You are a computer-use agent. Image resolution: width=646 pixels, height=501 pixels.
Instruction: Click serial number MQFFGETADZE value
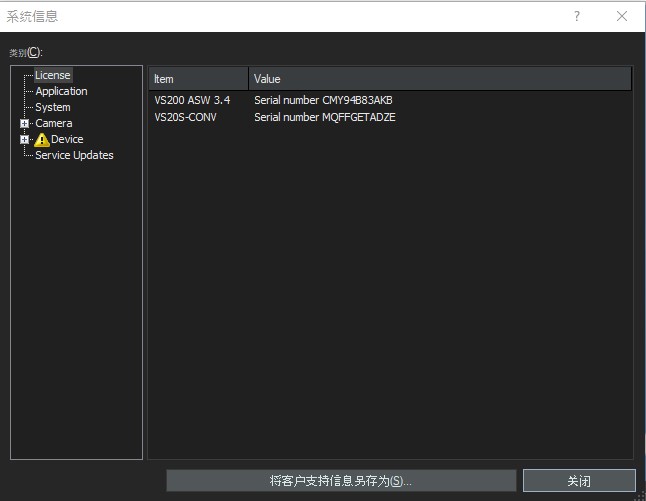[325, 117]
